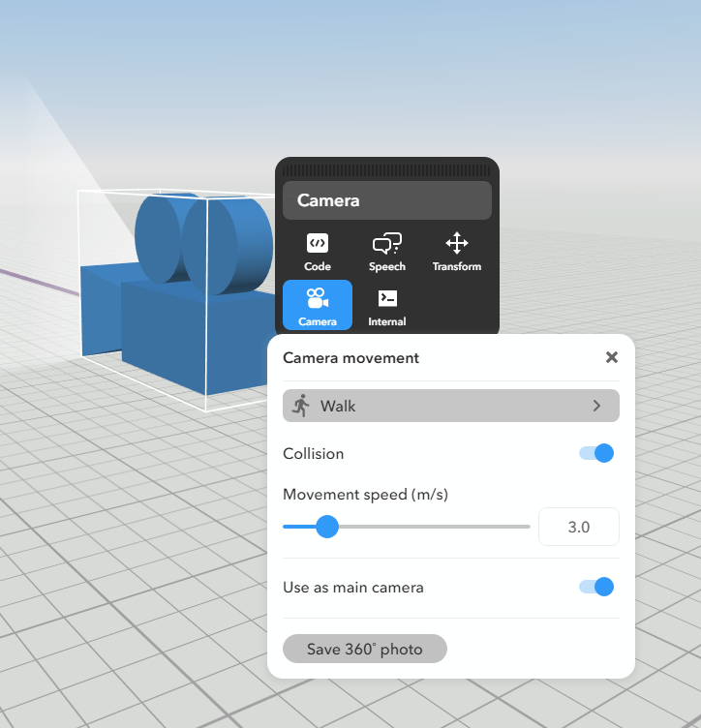
Task: Click the grip handle atop the Camera menu
Action: point(387,168)
